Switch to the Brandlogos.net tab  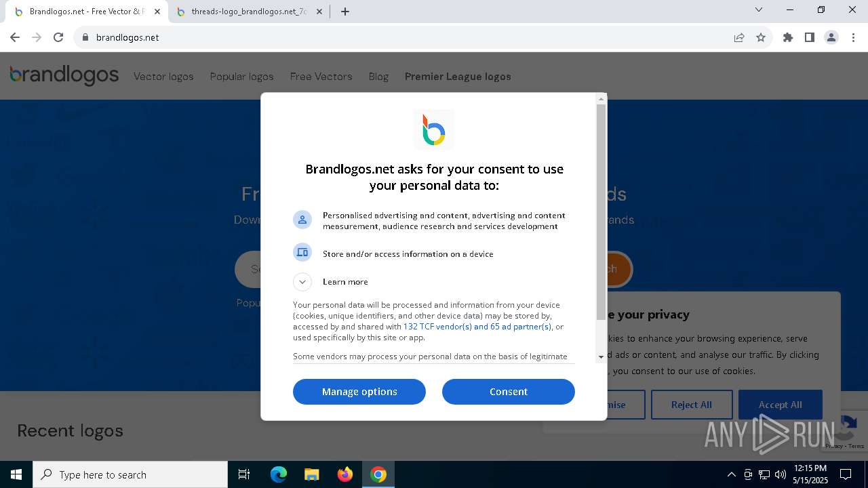87,12
